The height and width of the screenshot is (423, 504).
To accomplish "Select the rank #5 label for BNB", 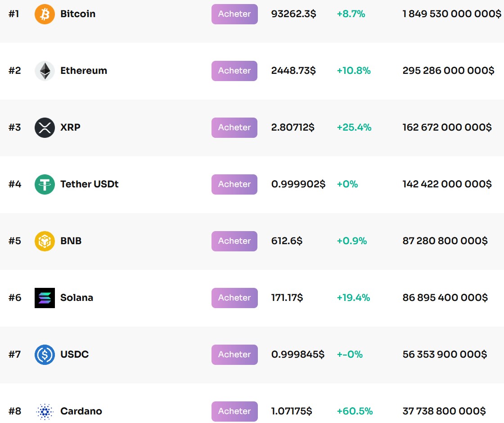I will (x=15, y=241).
